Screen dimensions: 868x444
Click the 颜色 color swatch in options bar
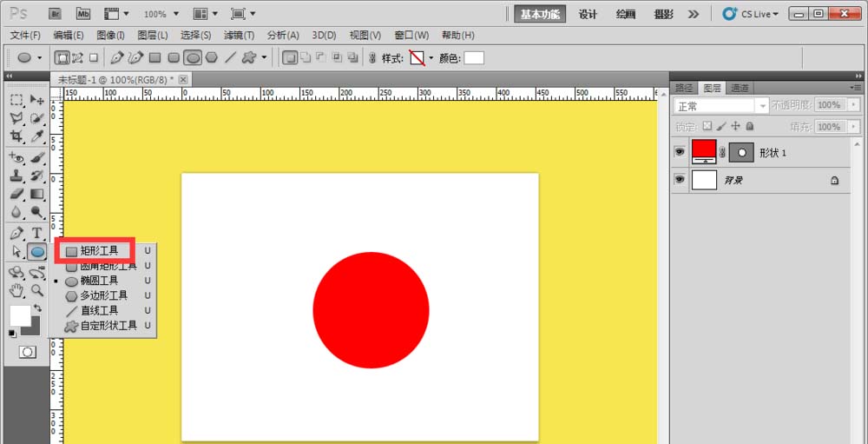(474, 58)
